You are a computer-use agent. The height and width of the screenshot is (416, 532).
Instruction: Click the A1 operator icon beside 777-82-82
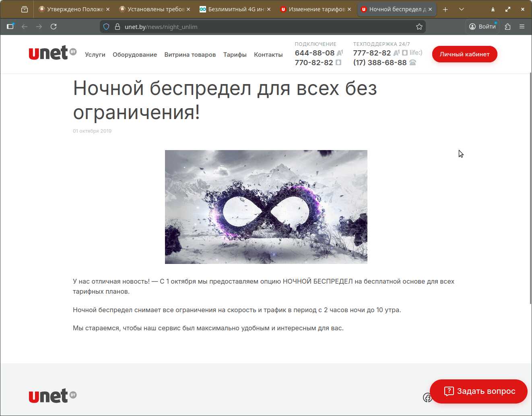[396, 53]
